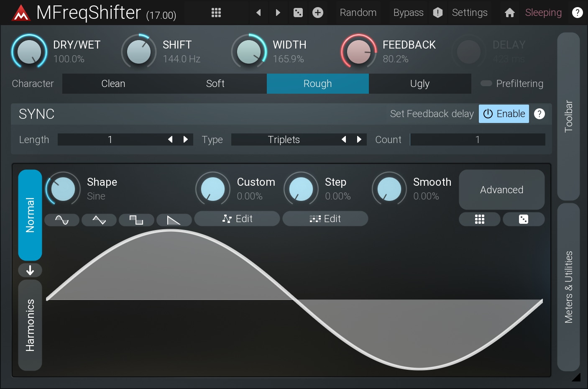Click Edit button under Custom

coord(237,219)
